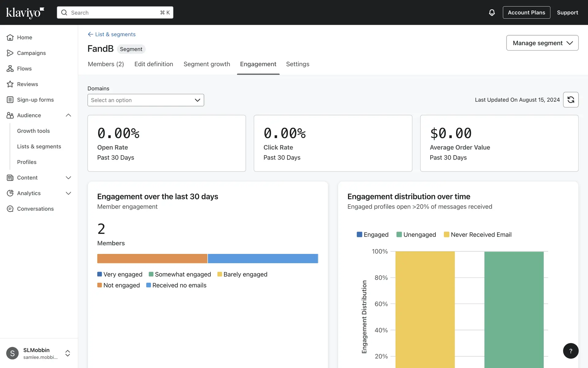Collapse the Audience sidebar section

coord(68,115)
